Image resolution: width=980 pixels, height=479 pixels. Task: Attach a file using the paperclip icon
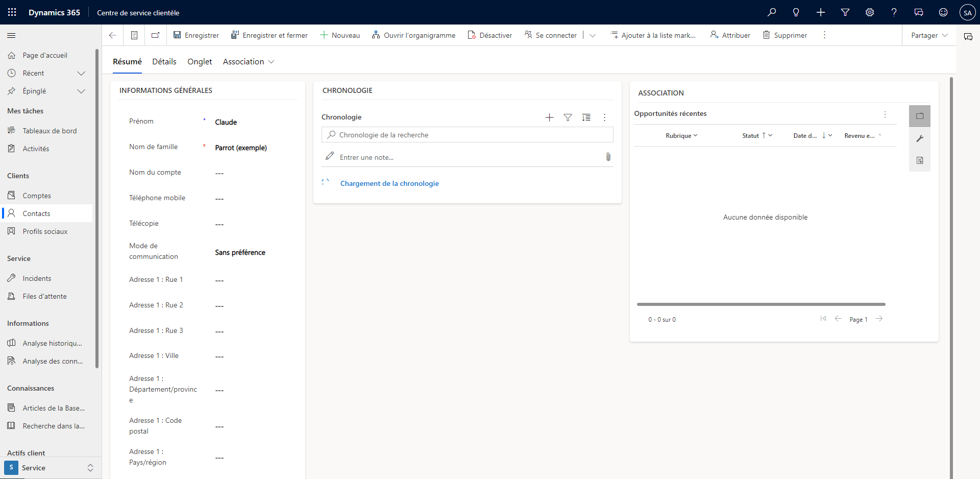[x=608, y=157]
